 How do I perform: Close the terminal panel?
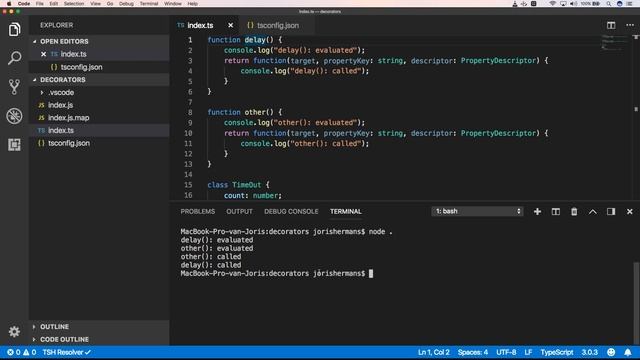click(x=629, y=211)
